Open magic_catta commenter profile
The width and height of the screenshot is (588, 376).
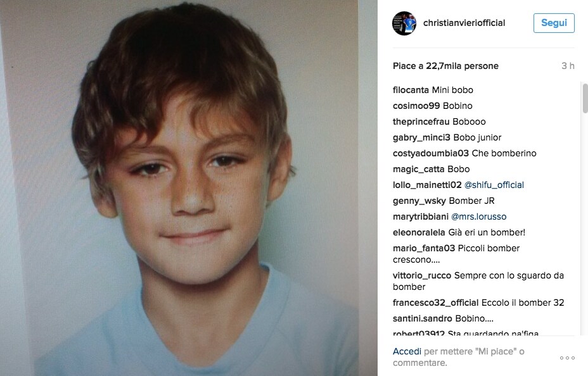(x=413, y=169)
